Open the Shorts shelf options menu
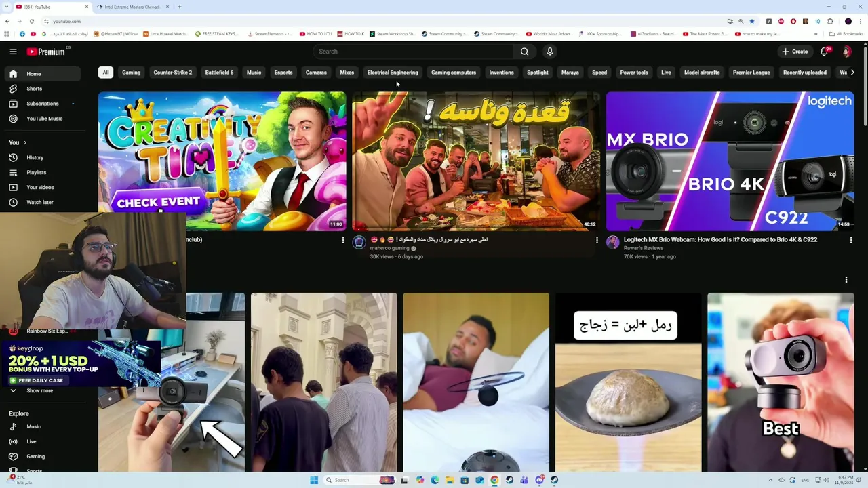The image size is (868, 488). (846, 280)
